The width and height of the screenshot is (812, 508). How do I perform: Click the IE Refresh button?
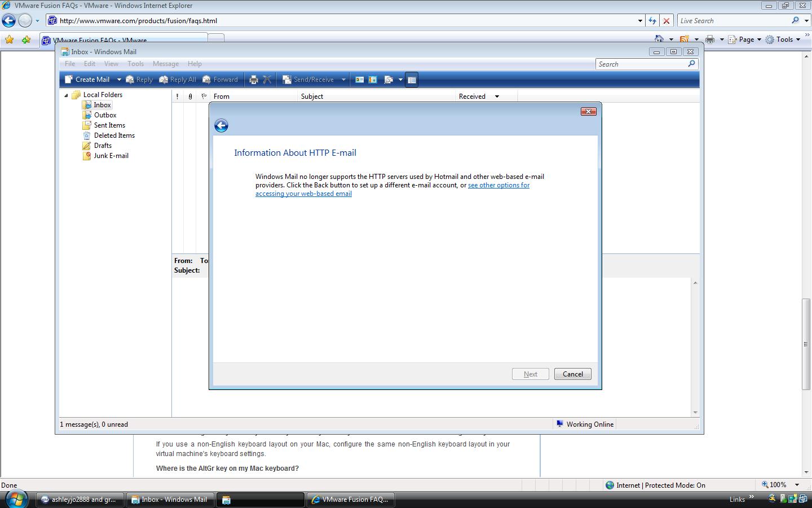click(x=652, y=21)
